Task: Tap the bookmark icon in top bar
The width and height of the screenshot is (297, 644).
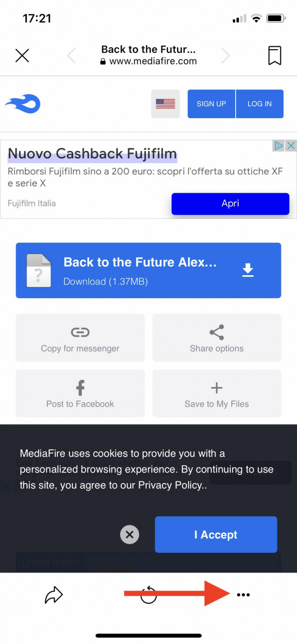Action: tap(274, 55)
